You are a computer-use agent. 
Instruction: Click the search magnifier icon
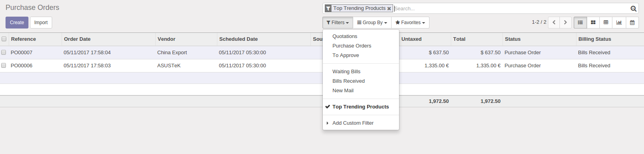[633, 8]
